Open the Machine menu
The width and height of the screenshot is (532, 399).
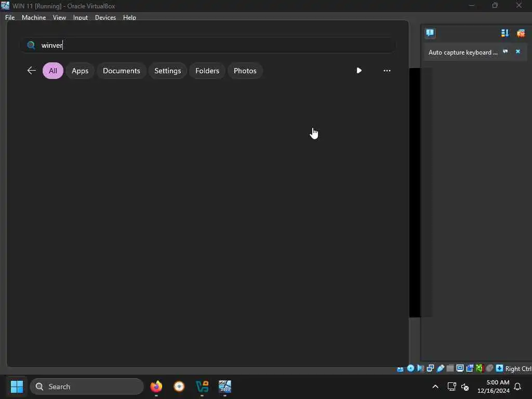[x=34, y=17]
